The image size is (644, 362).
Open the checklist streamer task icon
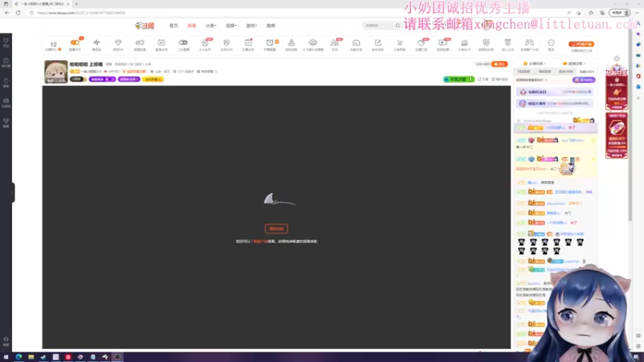248,43
